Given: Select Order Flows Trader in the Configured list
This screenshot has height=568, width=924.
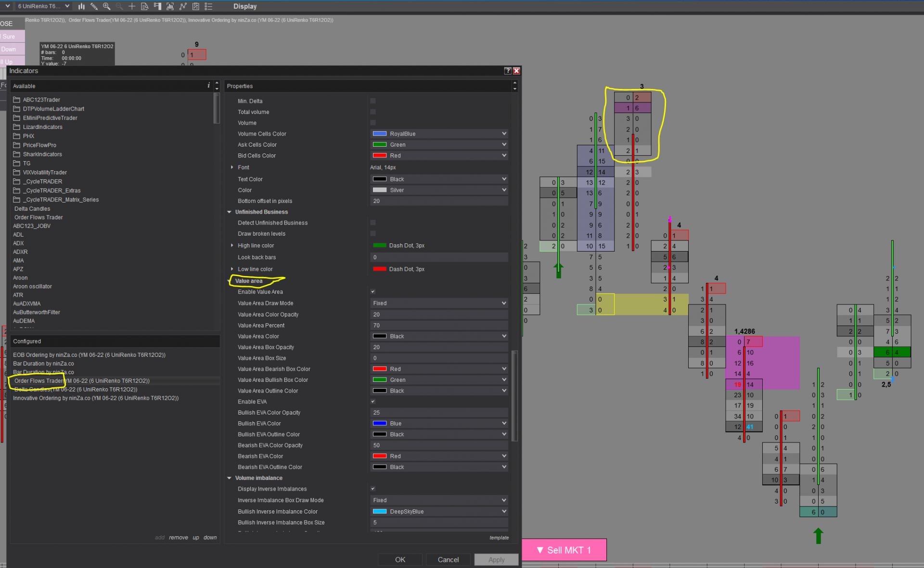Looking at the screenshot, I should pyautogui.click(x=82, y=381).
